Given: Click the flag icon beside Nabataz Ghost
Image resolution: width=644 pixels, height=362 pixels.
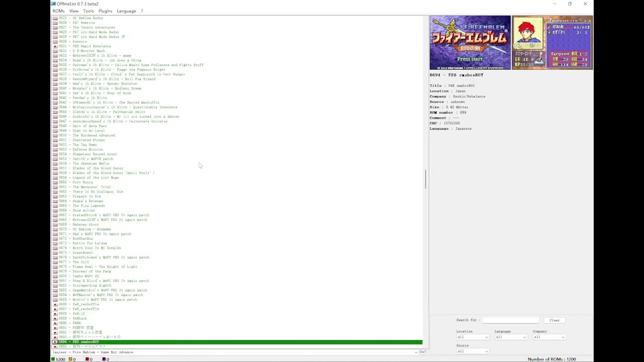Looking at the screenshot, I should (55, 225).
